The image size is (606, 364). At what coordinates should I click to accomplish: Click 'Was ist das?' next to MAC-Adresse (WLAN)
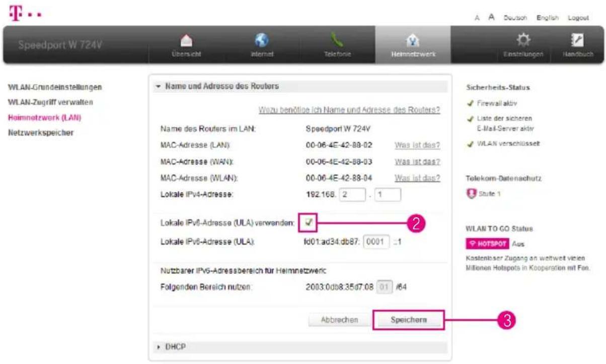pyautogui.click(x=418, y=178)
